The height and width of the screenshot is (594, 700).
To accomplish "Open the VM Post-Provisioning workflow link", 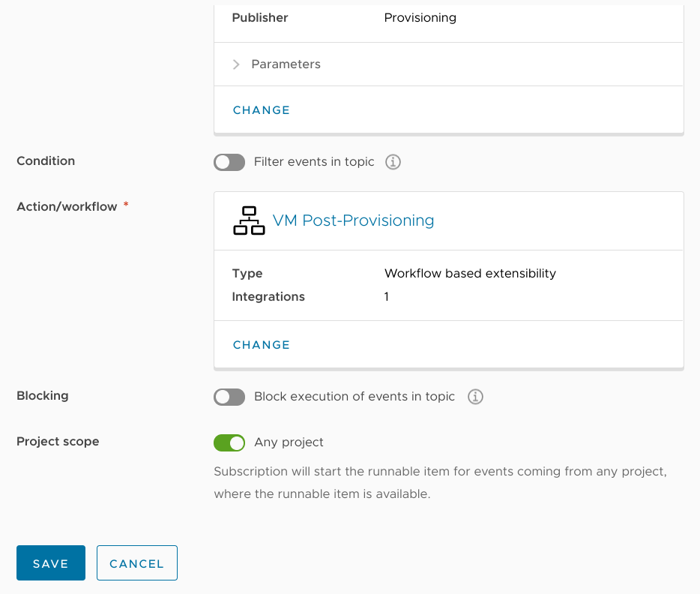I will tap(353, 220).
